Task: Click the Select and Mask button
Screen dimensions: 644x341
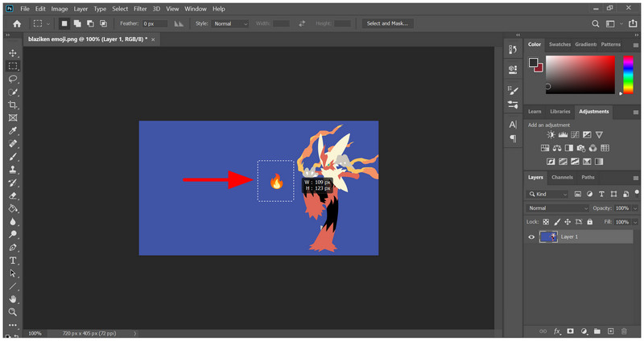Action: [x=387, y=24]
